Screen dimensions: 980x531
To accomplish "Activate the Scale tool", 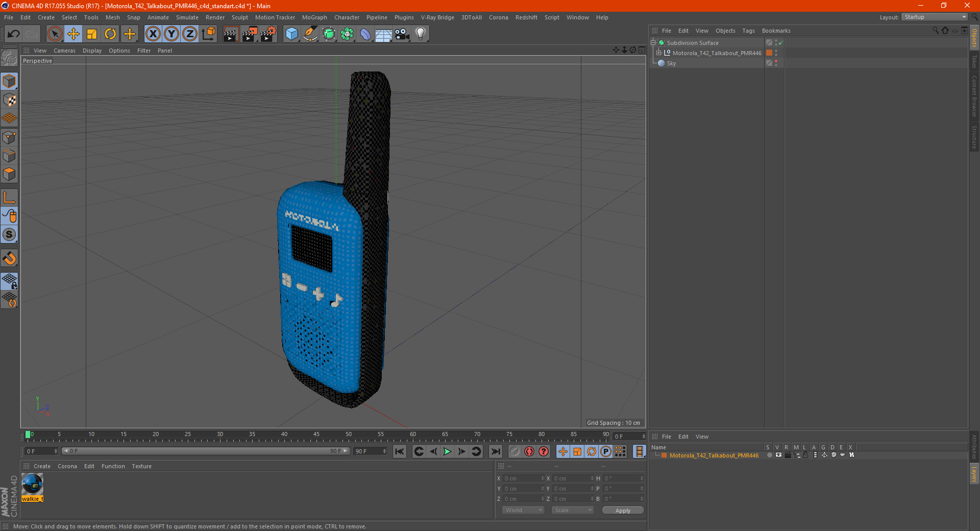I will pyautogui.click(x=92, y=34).
